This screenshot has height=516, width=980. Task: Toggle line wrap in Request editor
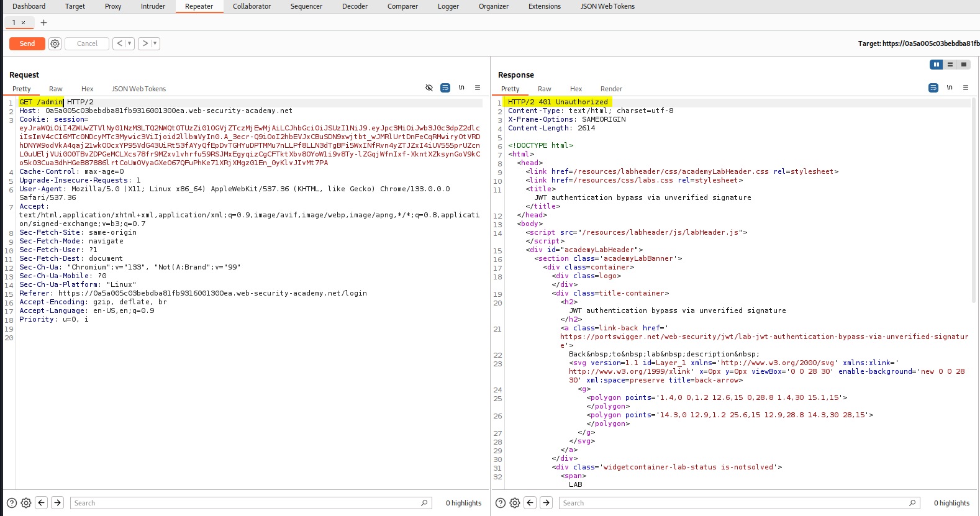(x=445, y=88)
